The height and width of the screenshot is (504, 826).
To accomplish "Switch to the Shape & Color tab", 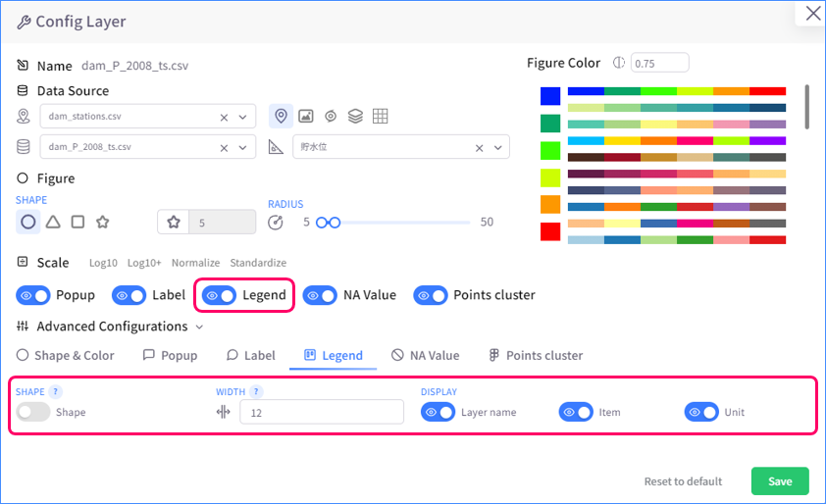I will click(x=66, y=356).
